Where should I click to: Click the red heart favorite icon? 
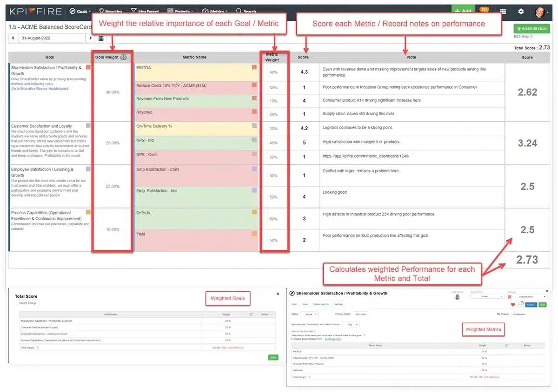coord(513,304)
